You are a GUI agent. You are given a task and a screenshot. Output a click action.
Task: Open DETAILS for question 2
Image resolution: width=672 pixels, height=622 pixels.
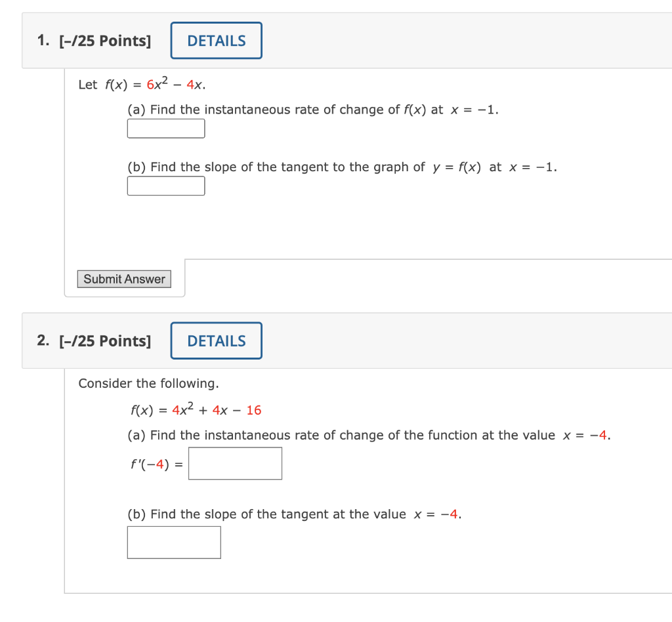(x=216, y=340)
